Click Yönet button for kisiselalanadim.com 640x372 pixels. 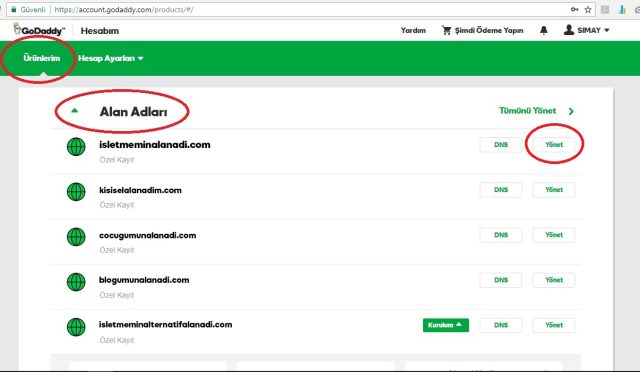[554, 190]
